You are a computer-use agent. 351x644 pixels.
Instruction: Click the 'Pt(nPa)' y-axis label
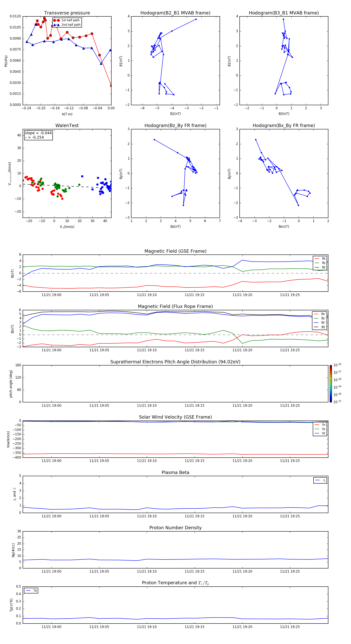(x=6, y=61)
